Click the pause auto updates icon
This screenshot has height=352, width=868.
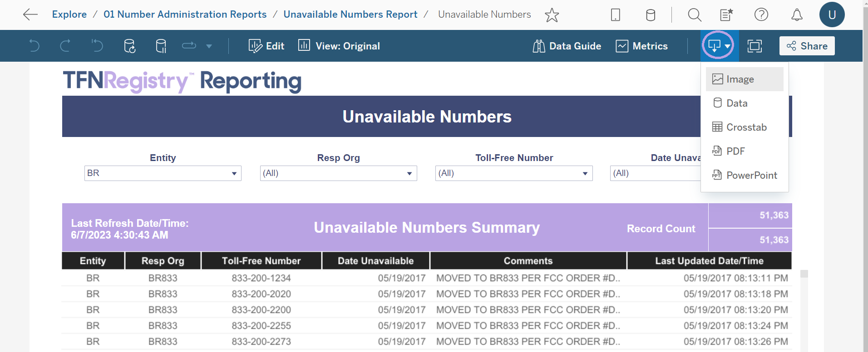pyautogui.click(x=161, y=46)
